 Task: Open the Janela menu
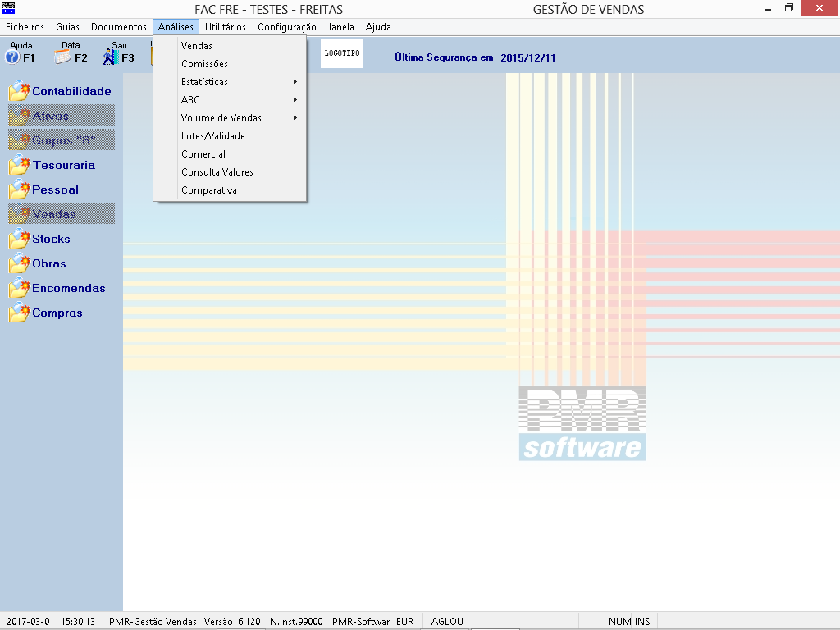tap(340, 27)
